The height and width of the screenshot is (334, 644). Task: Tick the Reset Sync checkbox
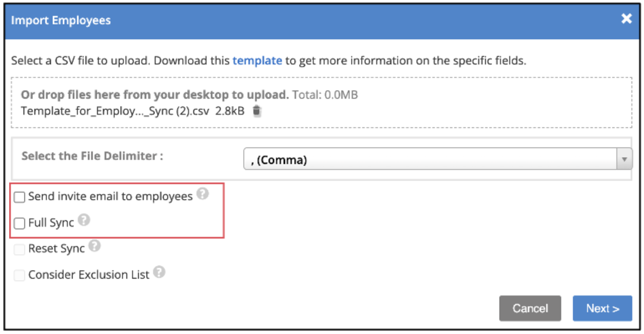click(x=20, y=249)
